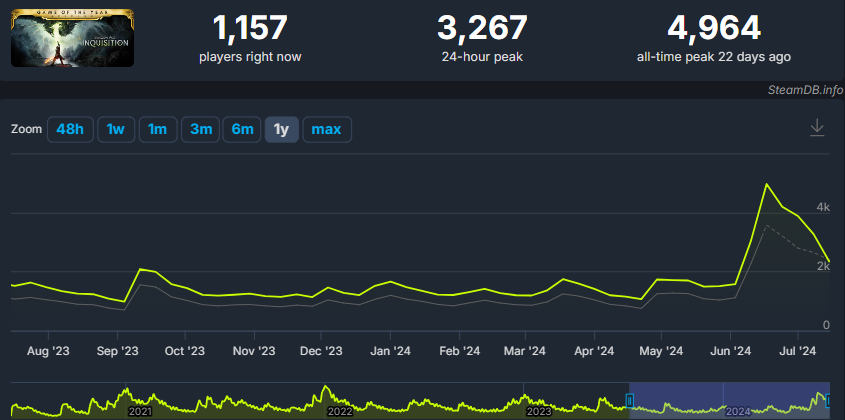Show the max time range
This screenshot has height=420, width=845.
326,129
